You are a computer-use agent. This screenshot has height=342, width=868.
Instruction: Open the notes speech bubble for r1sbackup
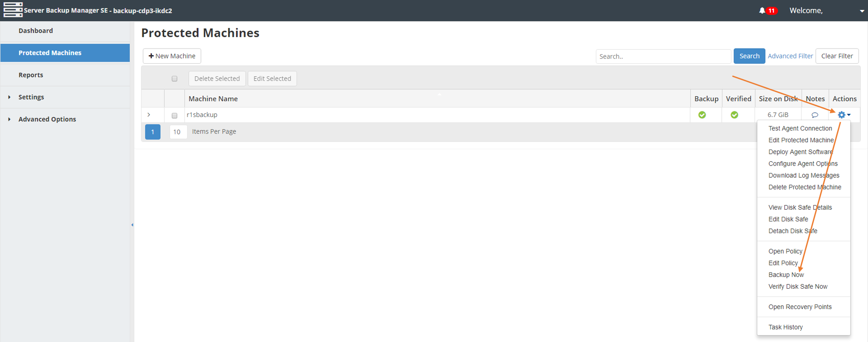click(x=815, y=115)
